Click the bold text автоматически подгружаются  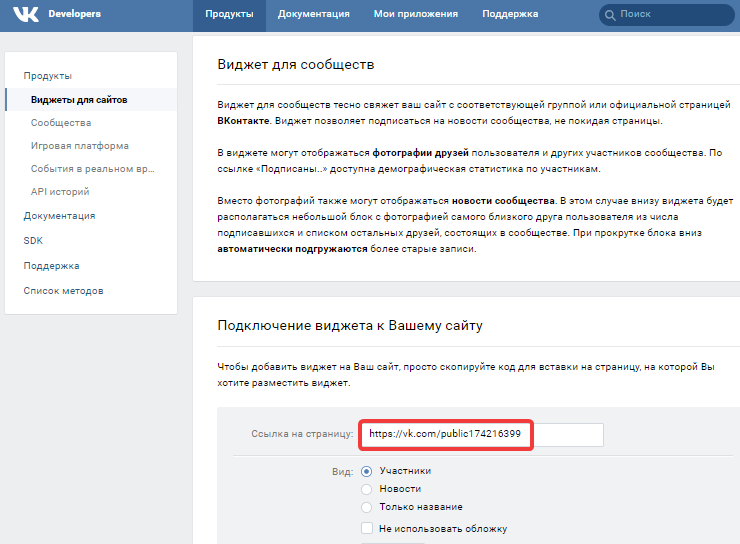pyautogui.click(x=292, y=249)
